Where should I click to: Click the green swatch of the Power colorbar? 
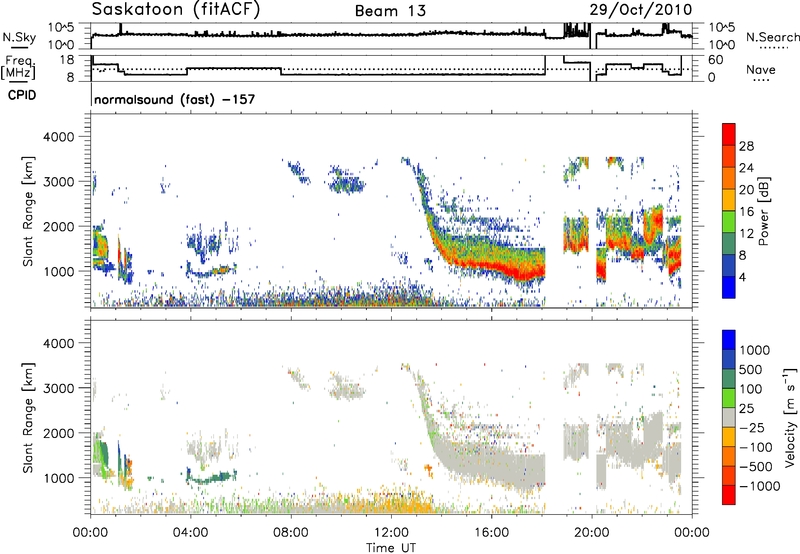click(729, 221)
